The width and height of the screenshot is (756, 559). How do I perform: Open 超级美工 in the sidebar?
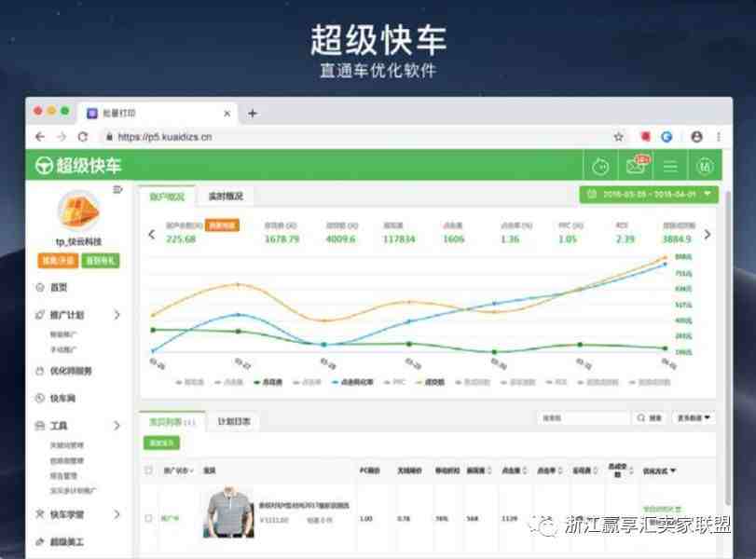66,542
